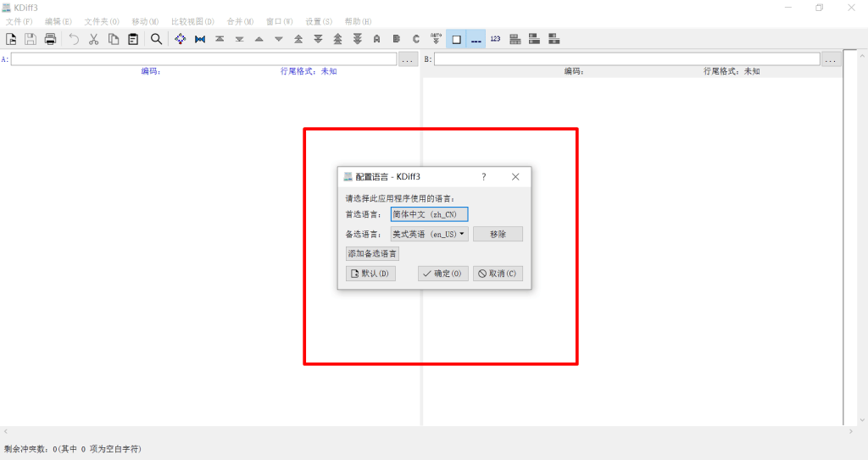The height and width of the screenshot is (460, 868).
Task: Click the four-arrow diamond toolbar icon
Action: (x=181, y=39)
